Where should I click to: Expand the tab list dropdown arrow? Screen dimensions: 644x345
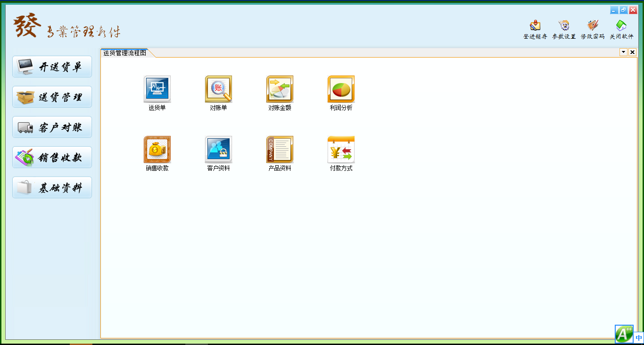(x=623, y=52)
